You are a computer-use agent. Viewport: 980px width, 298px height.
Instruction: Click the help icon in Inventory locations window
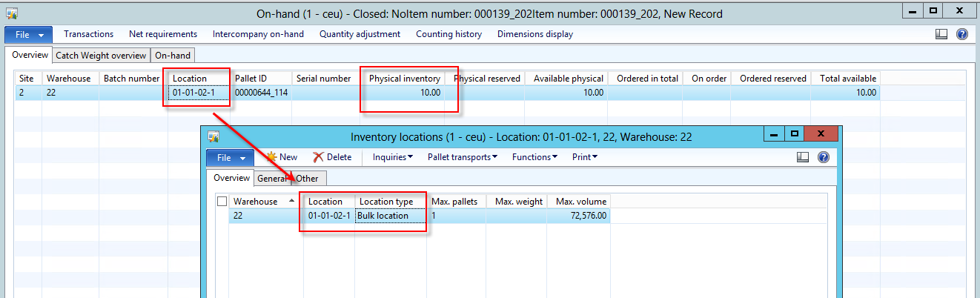tap(823, 157)
